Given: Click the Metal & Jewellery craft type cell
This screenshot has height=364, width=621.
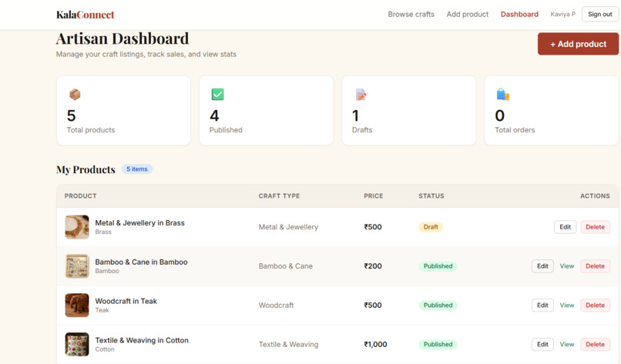Looking at the screenshot, I should tap(288, 227).
